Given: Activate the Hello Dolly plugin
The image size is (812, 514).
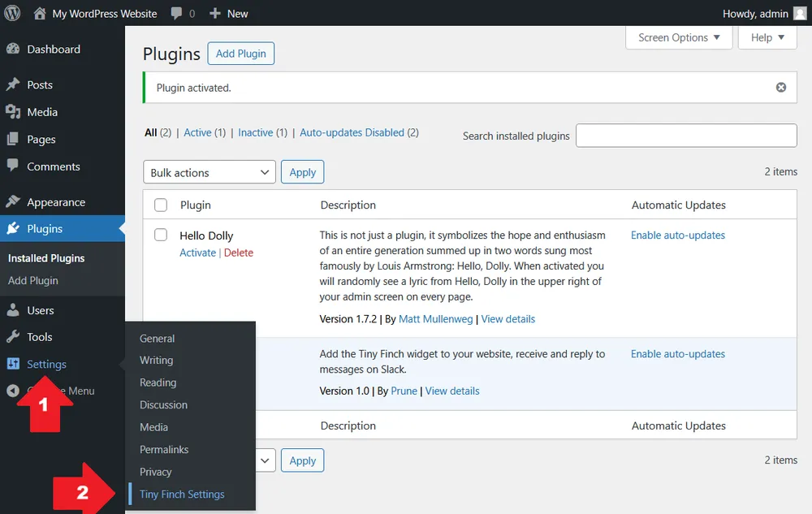Looking at the screenshot, I should pyautogui.click(x=197, y=253).
